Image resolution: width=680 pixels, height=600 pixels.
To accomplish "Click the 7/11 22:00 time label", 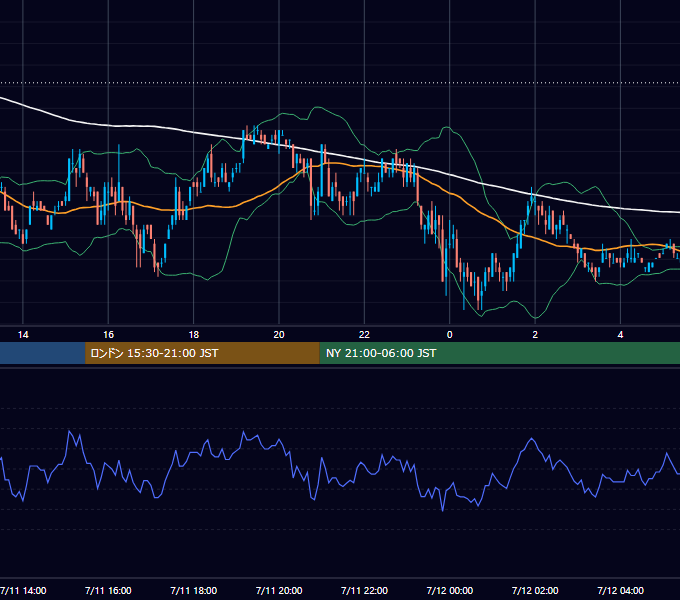I will click(x=364, y=590).
